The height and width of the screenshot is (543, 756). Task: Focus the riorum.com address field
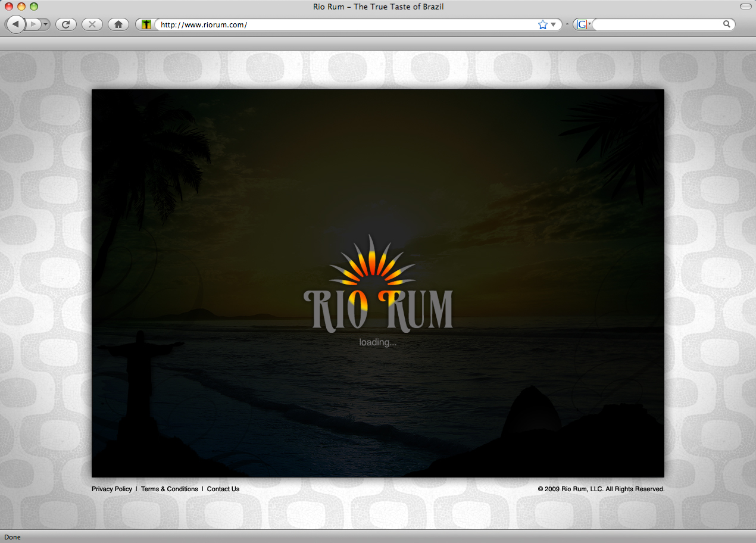[345, 24]
